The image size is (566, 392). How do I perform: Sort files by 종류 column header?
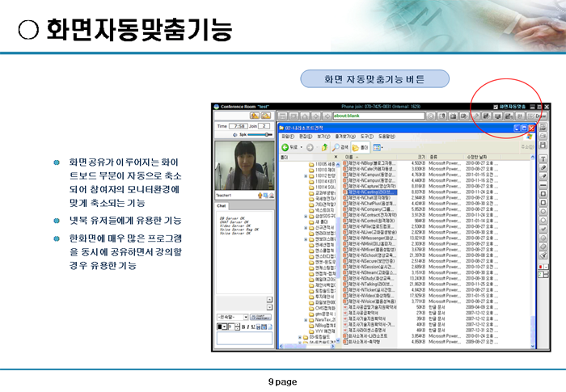click(446, 157)
